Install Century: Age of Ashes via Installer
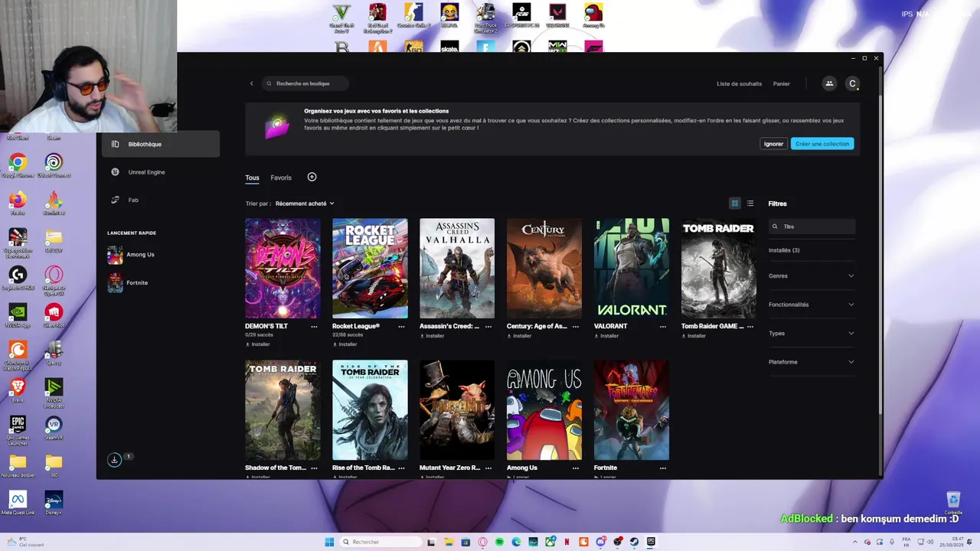980x551 pixels. (519, 336)
